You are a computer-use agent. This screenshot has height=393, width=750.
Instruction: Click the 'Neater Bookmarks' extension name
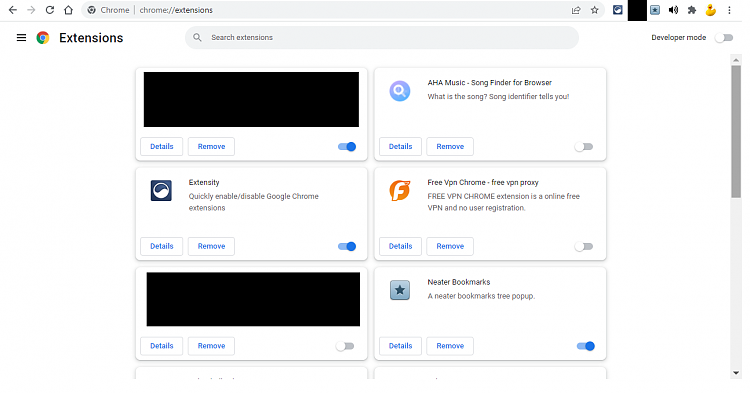[459, 282]
